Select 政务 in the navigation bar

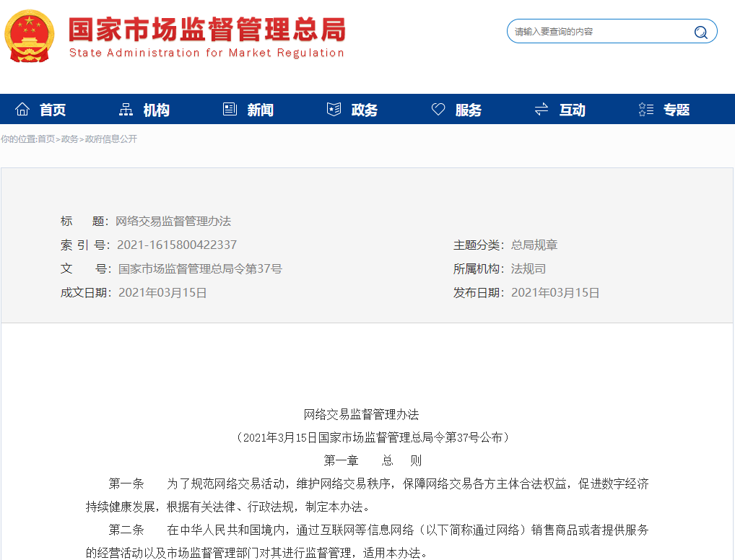(365, 110)
